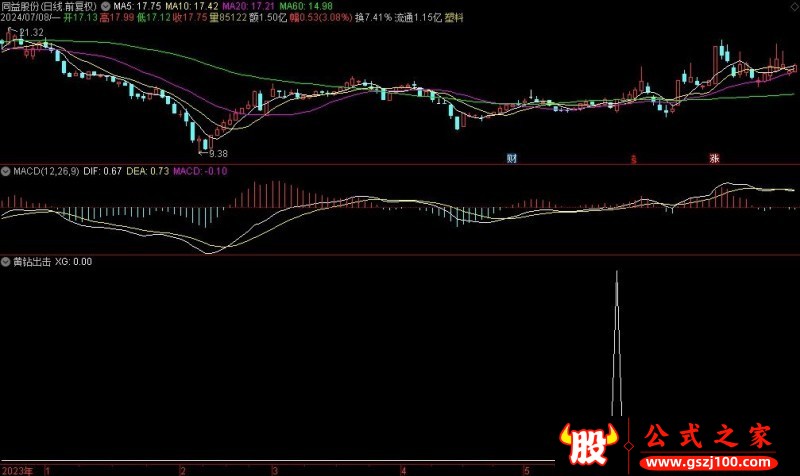The height and width of the screenshot is (476, 800).
Task: Click the settings circle icon beside 同益股份 title
Action: click(107, 6)
